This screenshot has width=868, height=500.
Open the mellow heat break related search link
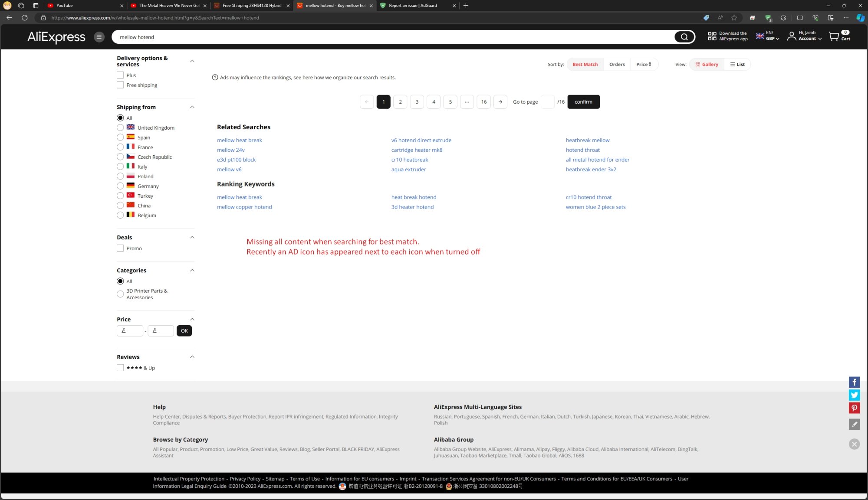[x=239, y=140]
